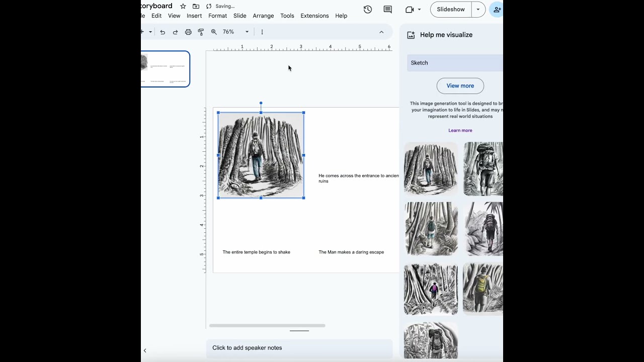
Task: Click the speaker notes area
Action: click(x=299, y=348)
